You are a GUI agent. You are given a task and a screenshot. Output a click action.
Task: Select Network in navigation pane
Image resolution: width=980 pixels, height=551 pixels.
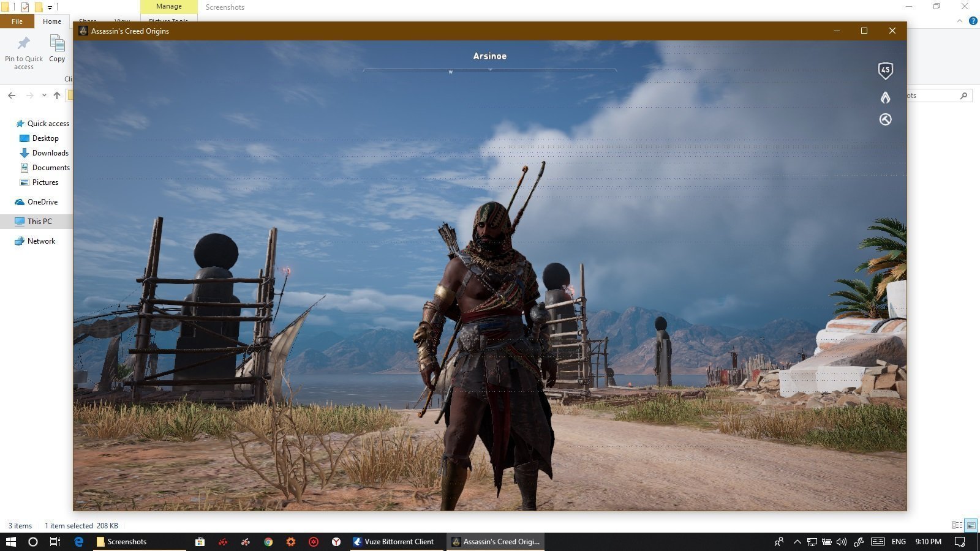coord(35,241)
